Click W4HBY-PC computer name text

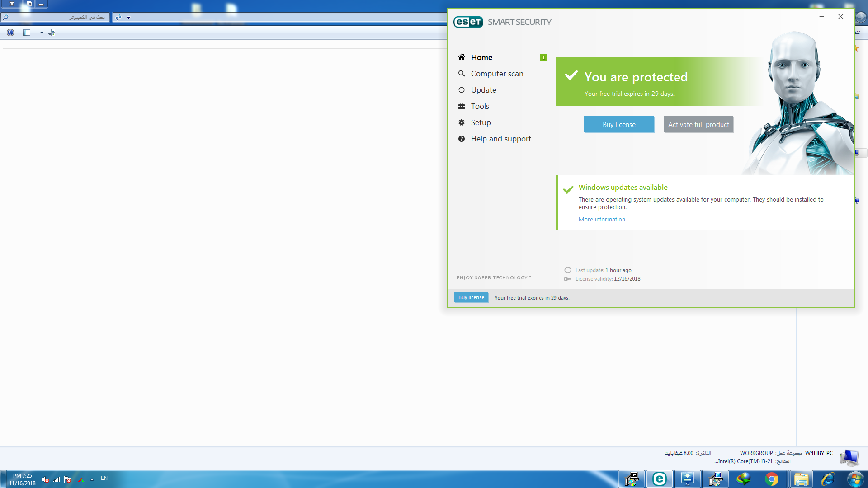819,453
